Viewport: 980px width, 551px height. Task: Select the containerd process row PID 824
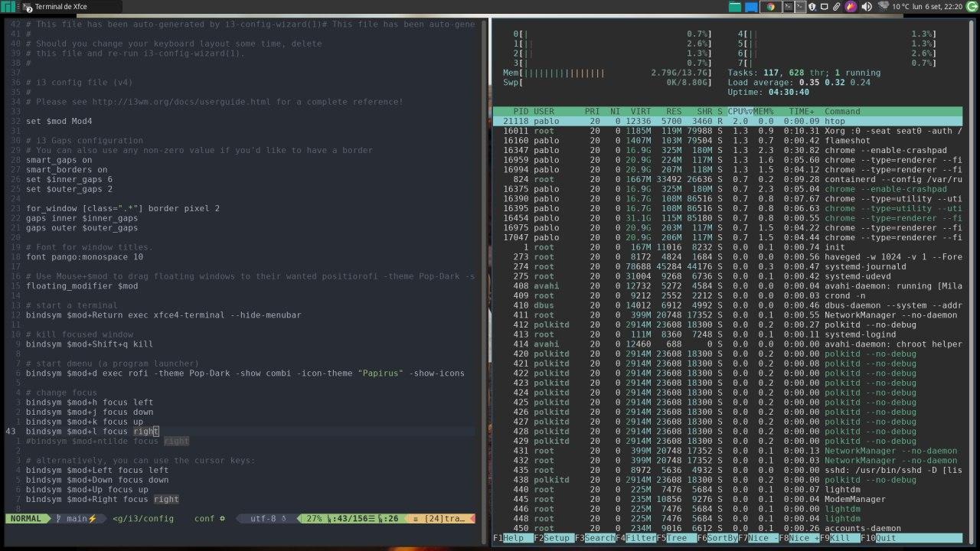point(727,179)
